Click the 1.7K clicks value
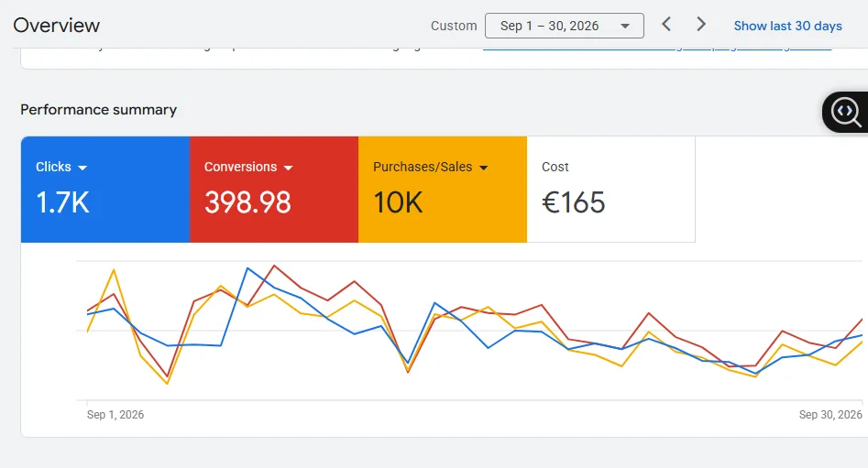 62,202
